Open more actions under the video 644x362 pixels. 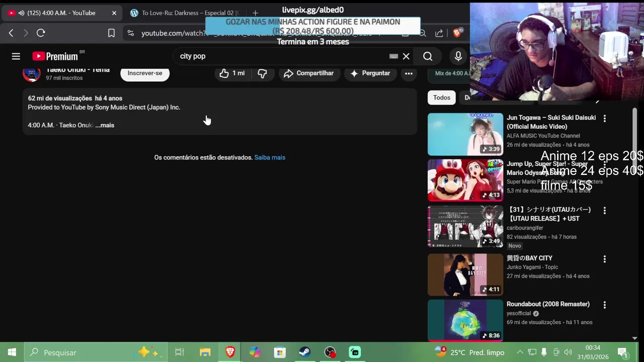coord(409,73)
